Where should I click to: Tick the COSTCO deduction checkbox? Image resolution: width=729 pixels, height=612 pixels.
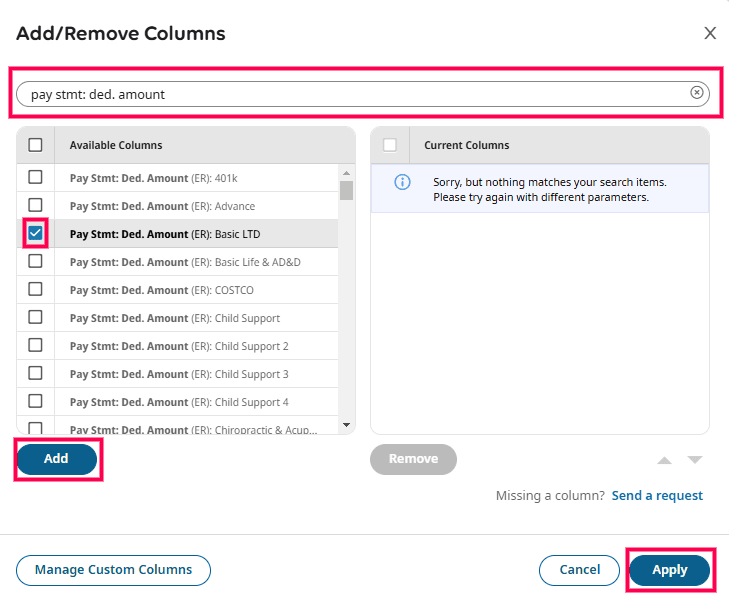click(35, 289)
